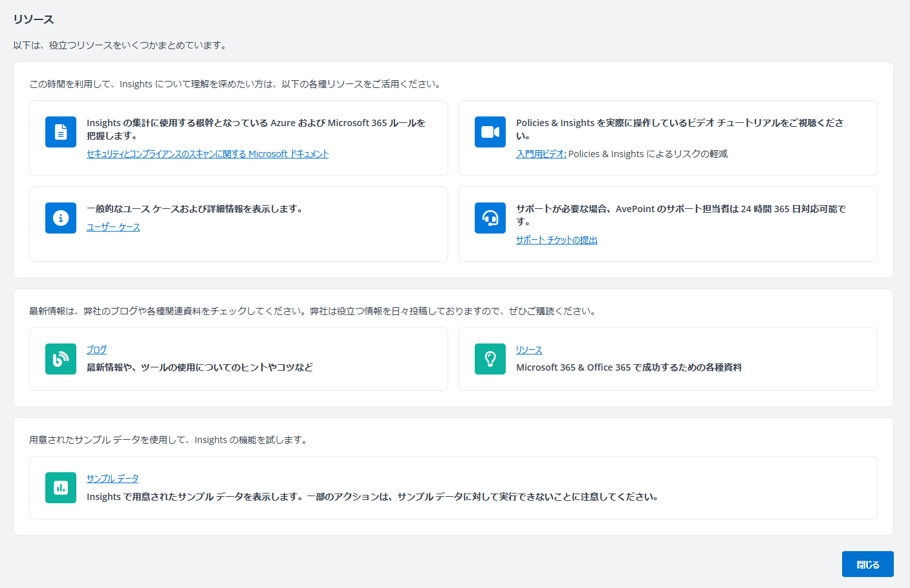Click the info icon beside use cases

pyautogui.click(x=61, y=218)
